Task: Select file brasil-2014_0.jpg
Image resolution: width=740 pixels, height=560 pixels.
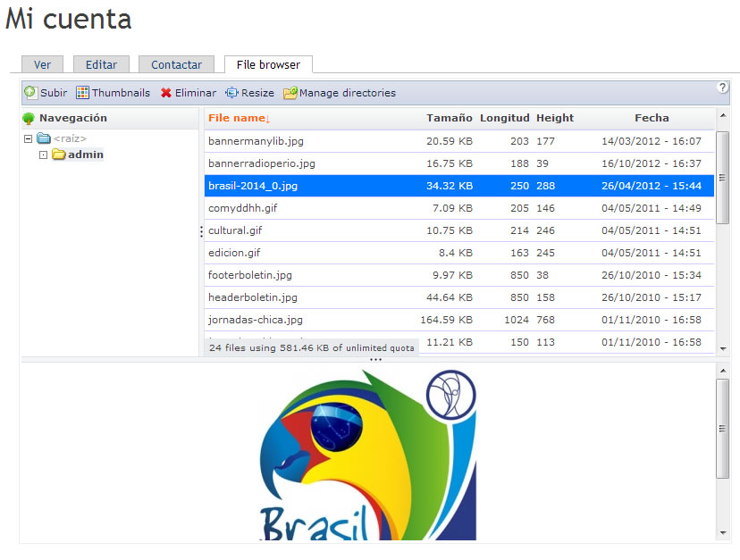Action: (x=459, y=186)
